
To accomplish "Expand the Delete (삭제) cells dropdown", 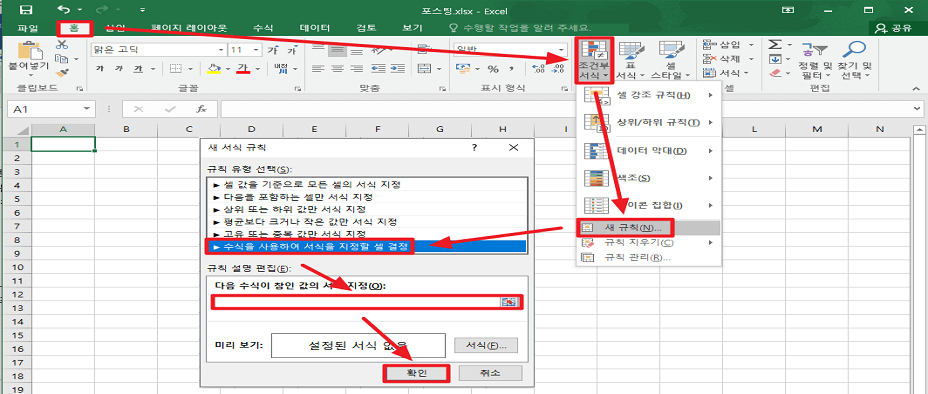I will pos(751,59).
